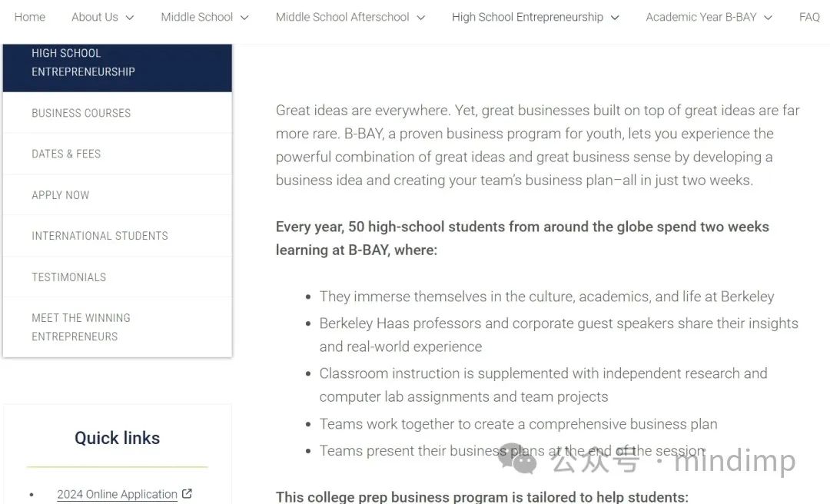
Task: Open the Middle School Afterschool dropdown arrow
Action: point(421,18)
